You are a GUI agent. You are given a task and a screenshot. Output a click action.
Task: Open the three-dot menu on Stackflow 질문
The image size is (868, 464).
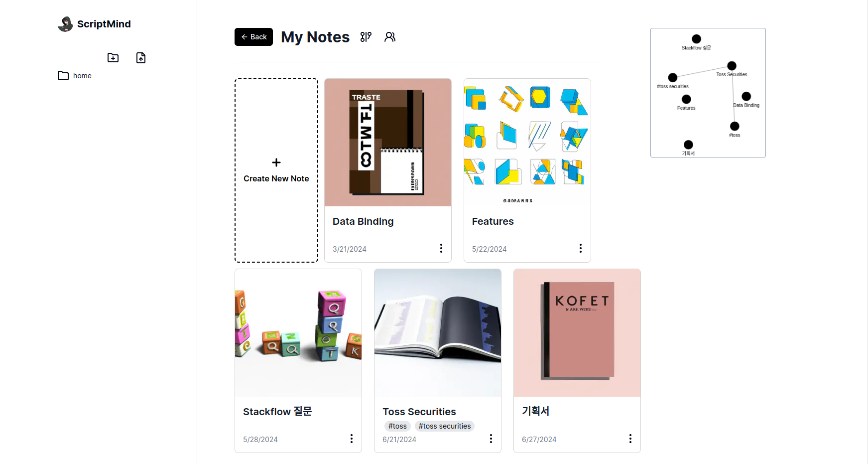coord(352,439)
